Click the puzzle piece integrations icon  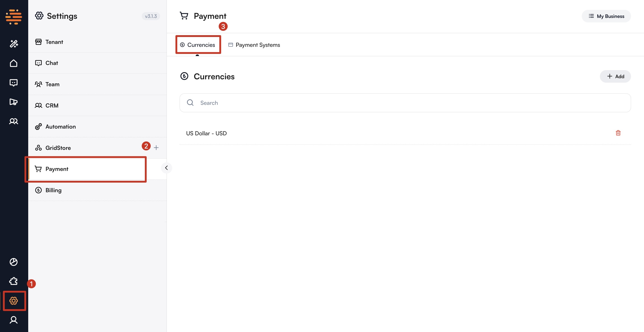click(14, 281)
